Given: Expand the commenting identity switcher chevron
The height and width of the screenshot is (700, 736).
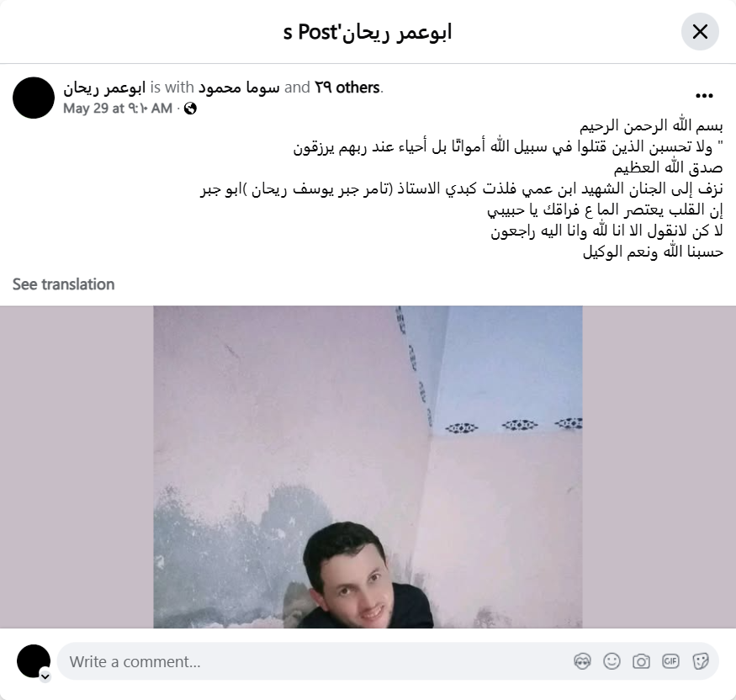Looking at the screenshot, I should 45,676.
